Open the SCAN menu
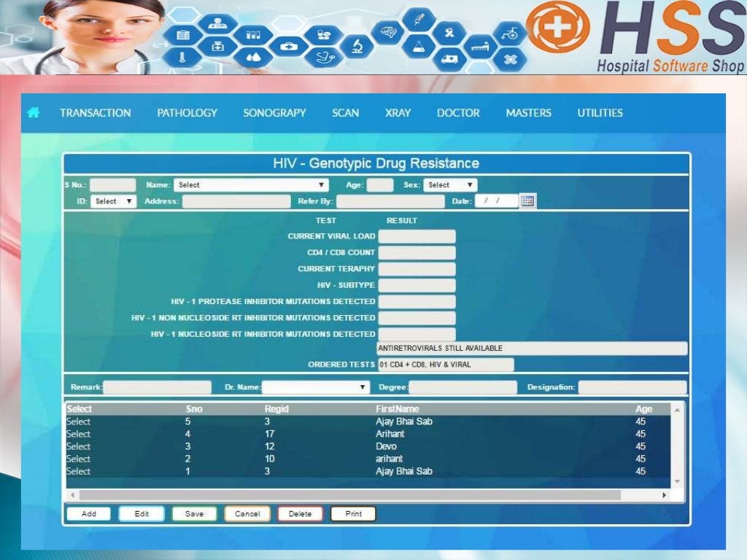This screenshot has height=560, width=747. (345, 113)
